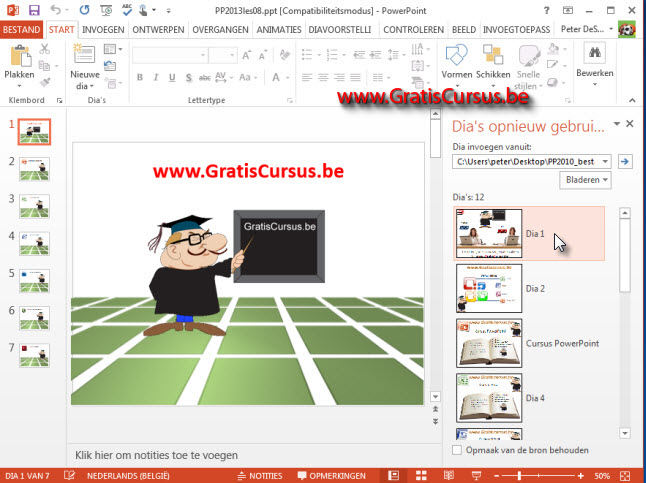646x483 pixels.
Task: Align text left in paragraph group
Action: (307, 77)
